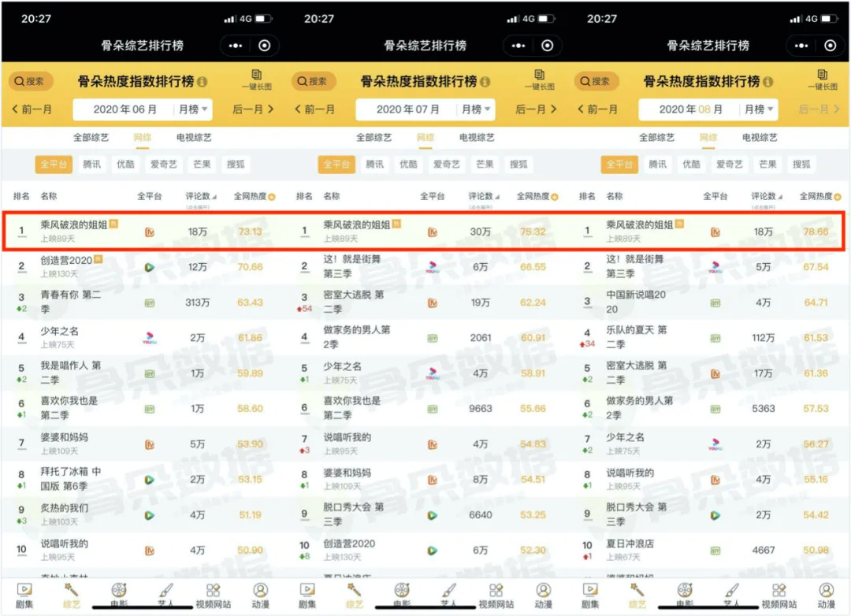Close the mini program with the circle icon in the 08月 screen
The image size is (851, 616).
pyautogui.click(x=831, y=46)
